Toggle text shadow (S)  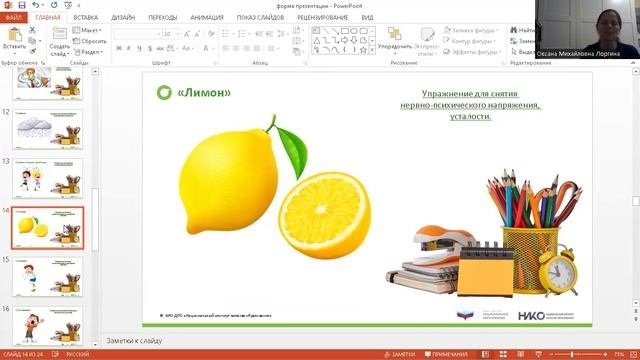(150, 48)
